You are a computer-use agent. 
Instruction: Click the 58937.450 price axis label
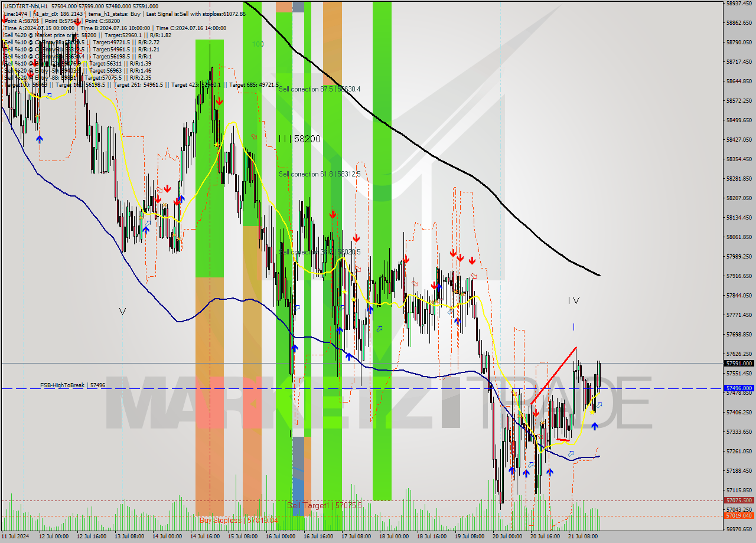(x=740, y=3)
